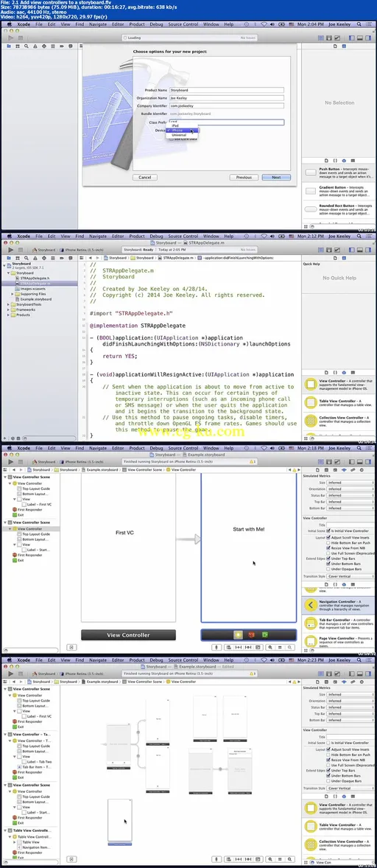Viewport: 377px width, 868px height.
Task: Toggle document outline button in 2:18 PM canvas
Action: tap(71, 646)
